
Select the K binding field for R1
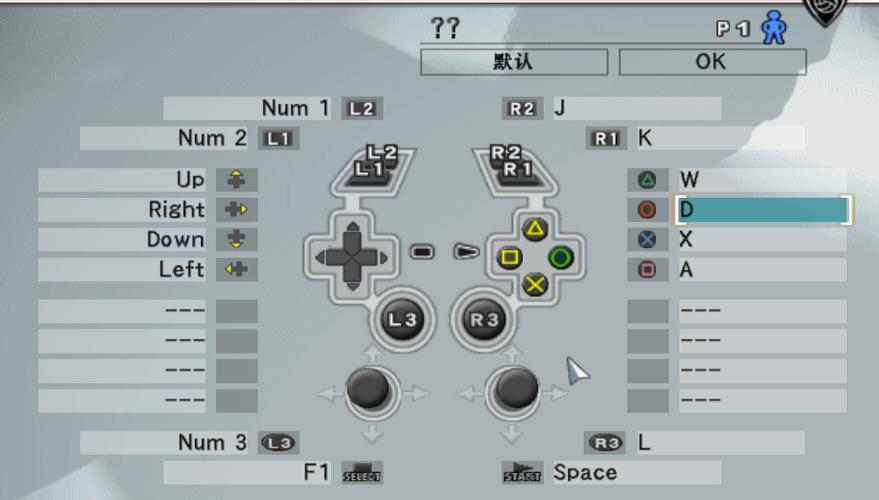tap(721, 138)
